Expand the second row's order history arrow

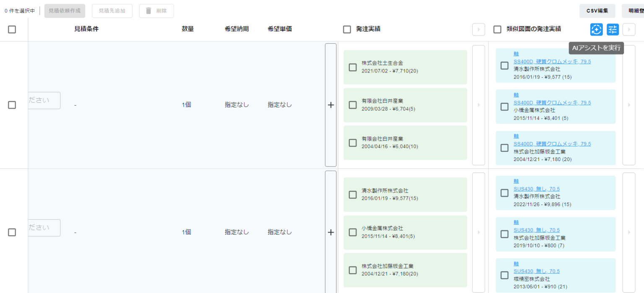478,232
